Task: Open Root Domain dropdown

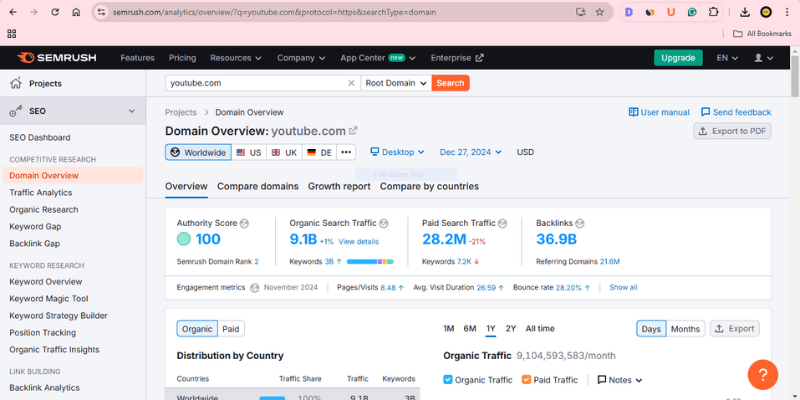Action: click(396, 83)
